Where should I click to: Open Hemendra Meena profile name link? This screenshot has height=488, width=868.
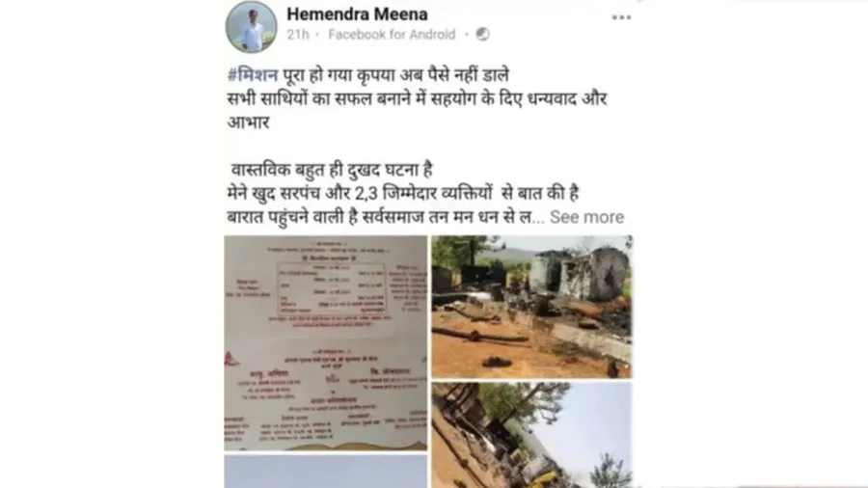point(357,14)
